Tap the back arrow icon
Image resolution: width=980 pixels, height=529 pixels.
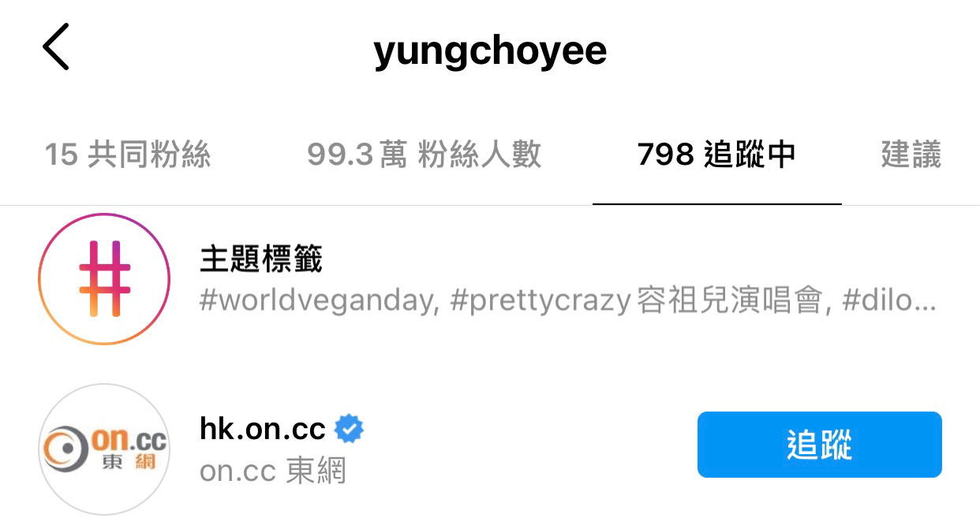[56, 47]
